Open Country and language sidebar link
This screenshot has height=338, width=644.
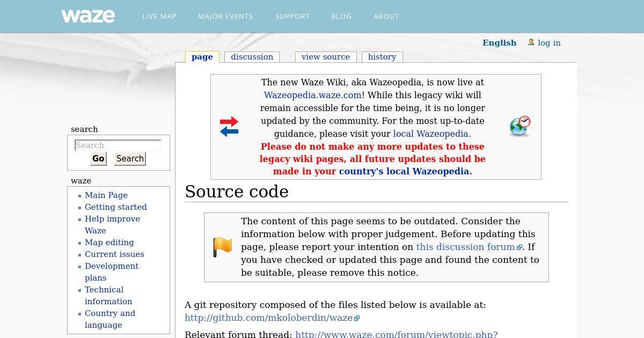(x=110, y=319)
